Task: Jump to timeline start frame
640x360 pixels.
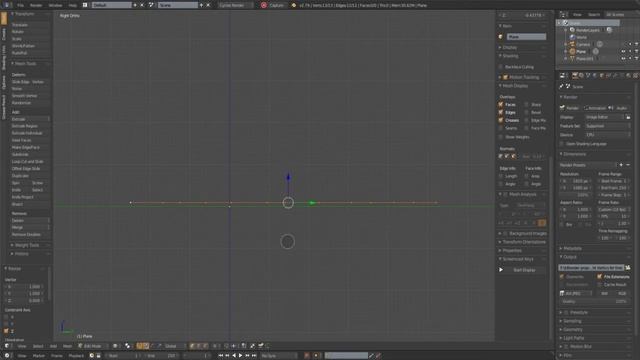Action: 221,356
